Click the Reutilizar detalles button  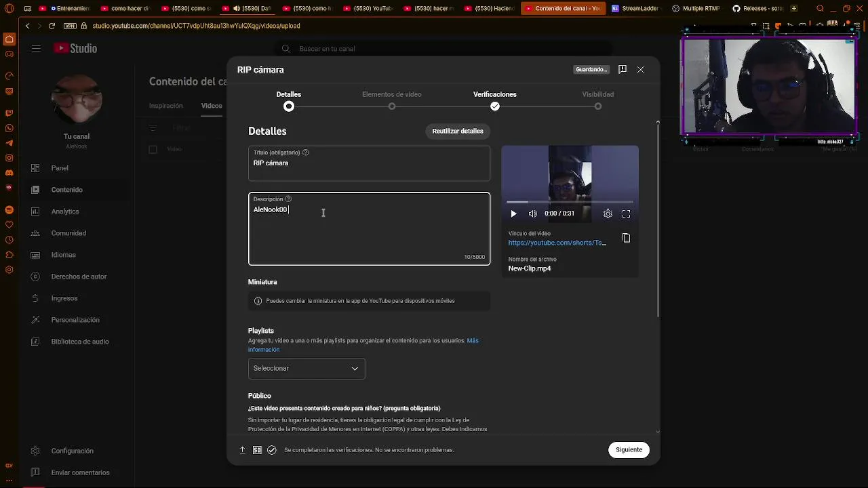458,131
